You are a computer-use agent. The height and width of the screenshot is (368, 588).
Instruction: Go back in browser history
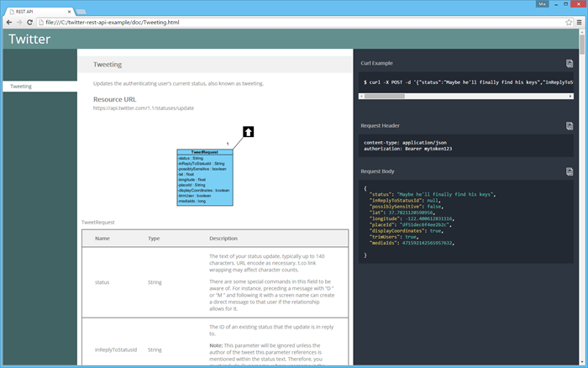click(x=9, y=23)
